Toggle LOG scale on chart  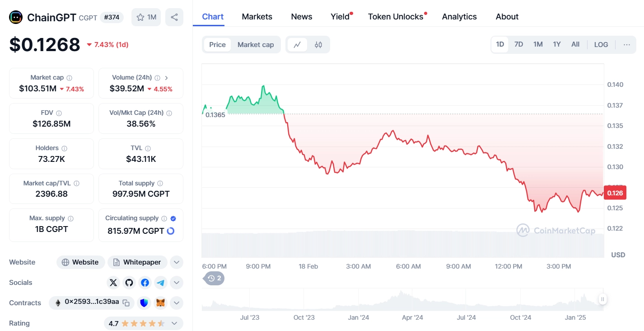[601, 44]
